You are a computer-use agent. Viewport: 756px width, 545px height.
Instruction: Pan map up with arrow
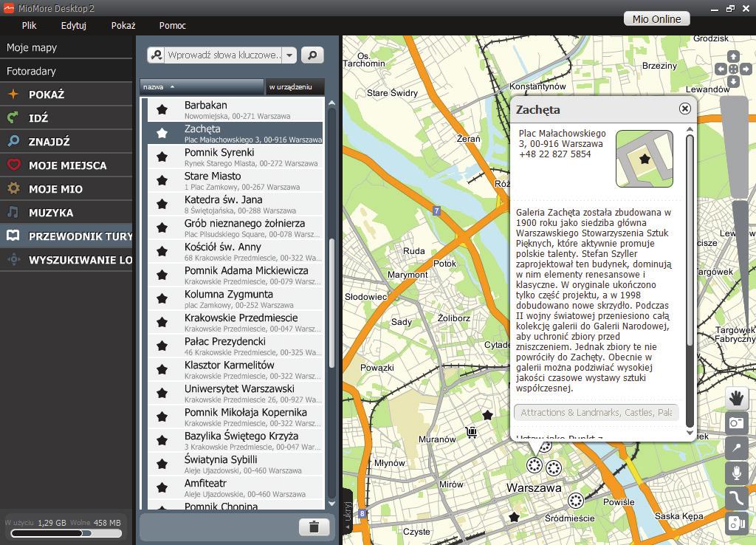click(733, 56)
